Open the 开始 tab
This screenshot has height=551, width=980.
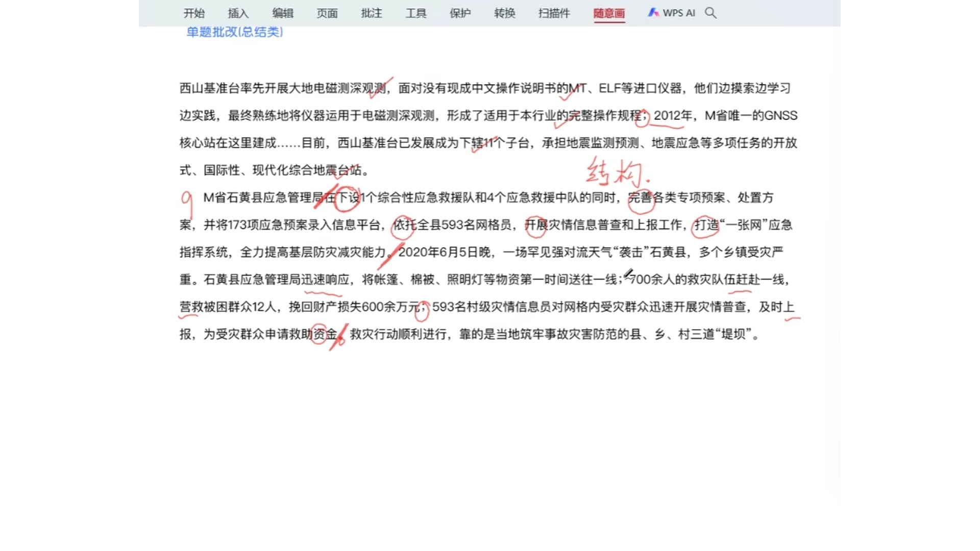(194, 13)
